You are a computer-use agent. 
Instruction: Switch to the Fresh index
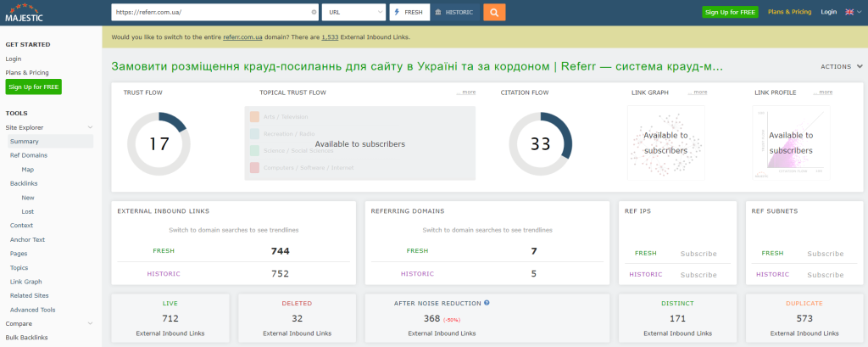pos(409,12)
